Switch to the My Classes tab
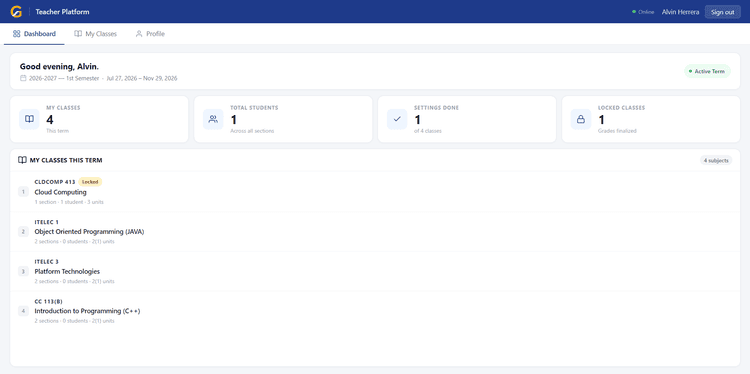This screenshot has width=750, height=374. coord(95,34)
